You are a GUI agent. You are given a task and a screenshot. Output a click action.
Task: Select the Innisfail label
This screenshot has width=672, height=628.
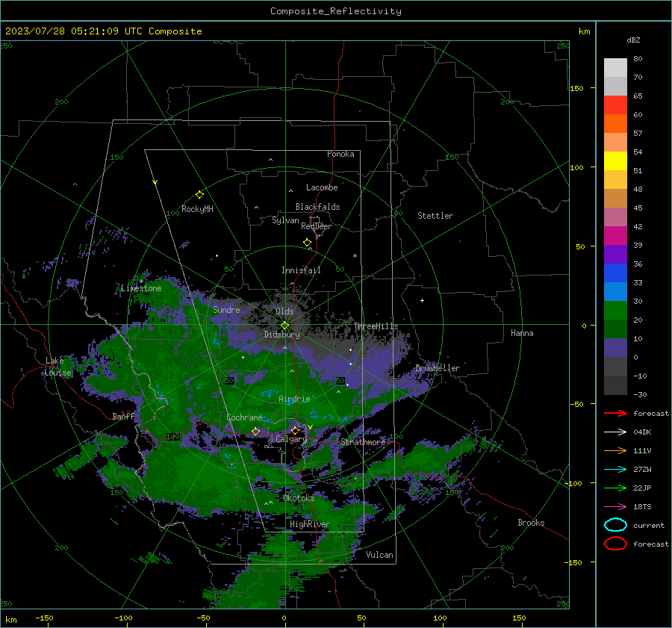coord(301,270)
